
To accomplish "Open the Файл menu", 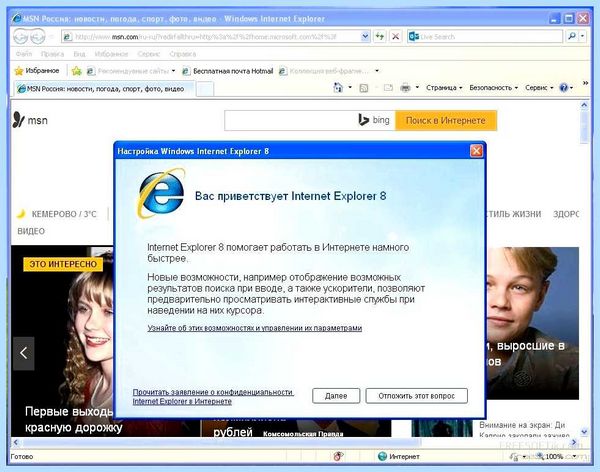I will [24, 54].
